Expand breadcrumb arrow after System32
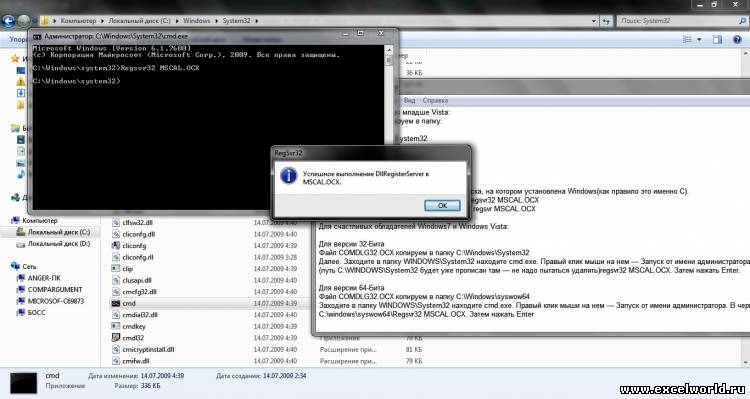Viewport: 750px width, 399px height. pos(257,21)
